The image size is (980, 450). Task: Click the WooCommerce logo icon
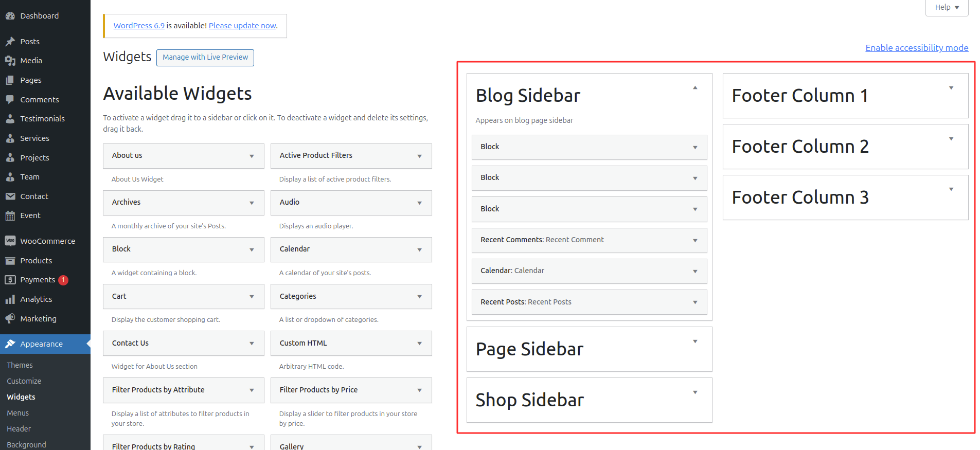tap(10, 241)
